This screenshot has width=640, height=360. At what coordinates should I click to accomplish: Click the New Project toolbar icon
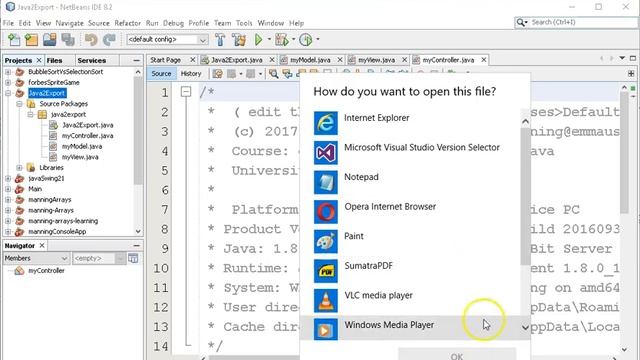click(x=31, y=40)
